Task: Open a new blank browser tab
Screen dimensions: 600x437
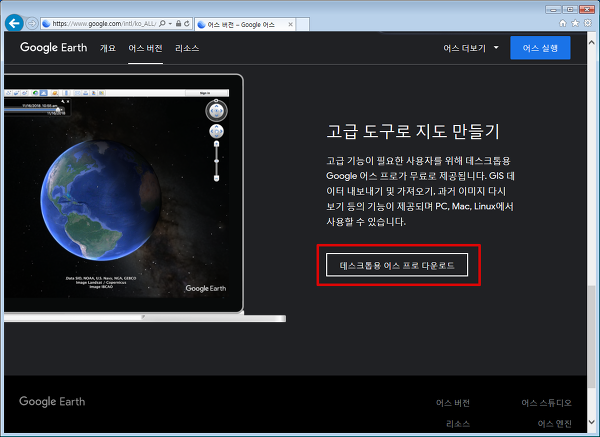Action: tap(303, 24)
